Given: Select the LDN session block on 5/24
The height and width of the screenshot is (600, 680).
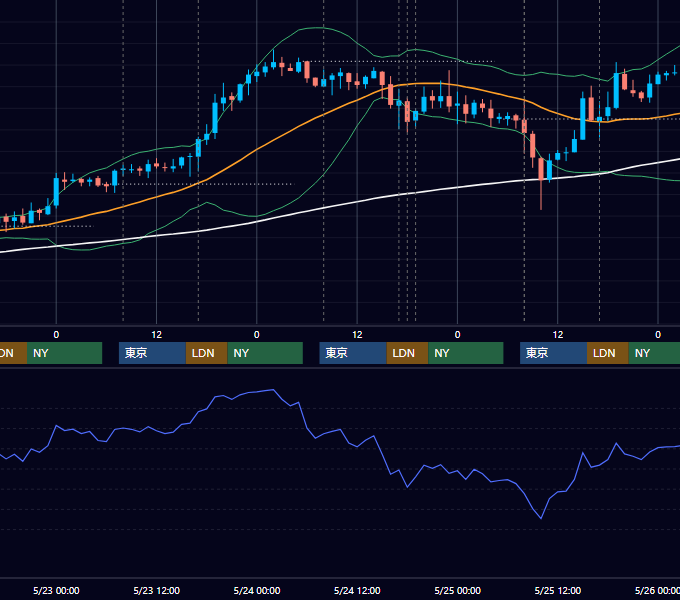Looking at the screenshot, I should coord(407,353).
